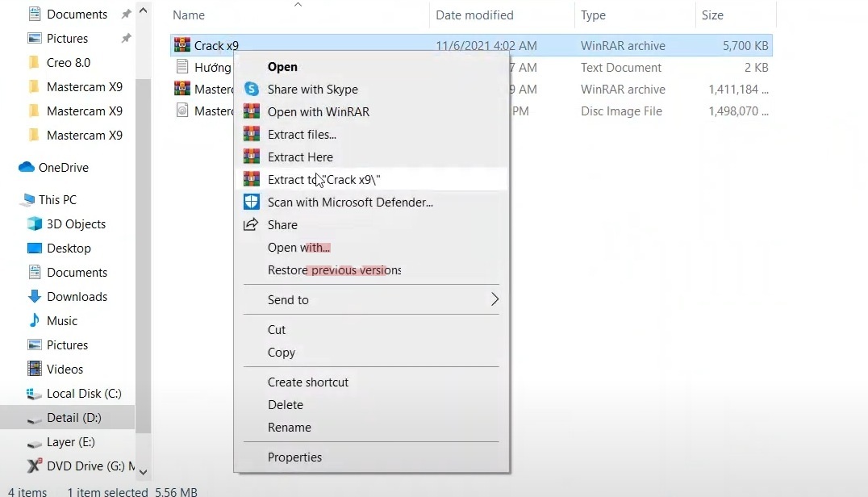Select Extract Here option
Image resolution: width=868 pixels, height=497 pixels.
point(371,157)
